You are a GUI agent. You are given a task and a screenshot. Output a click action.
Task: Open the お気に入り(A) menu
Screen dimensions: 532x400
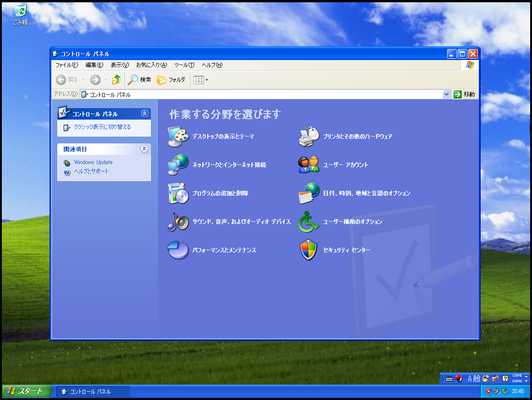click(x=152, y=65)
